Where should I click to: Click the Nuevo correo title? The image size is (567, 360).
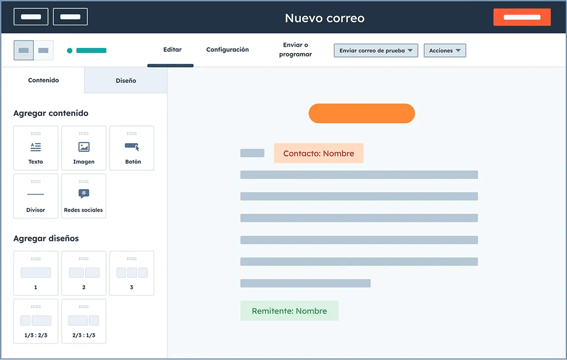[x=325, y=18]
